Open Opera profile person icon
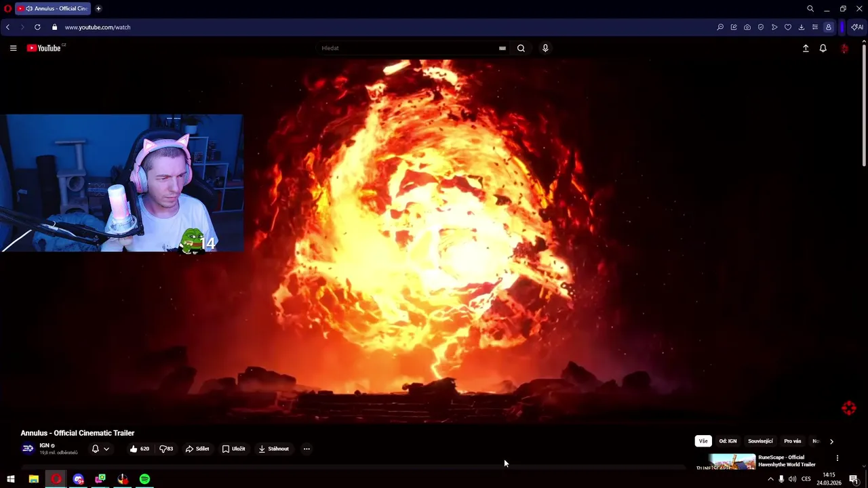868x488 pixels. pos(829,27)
